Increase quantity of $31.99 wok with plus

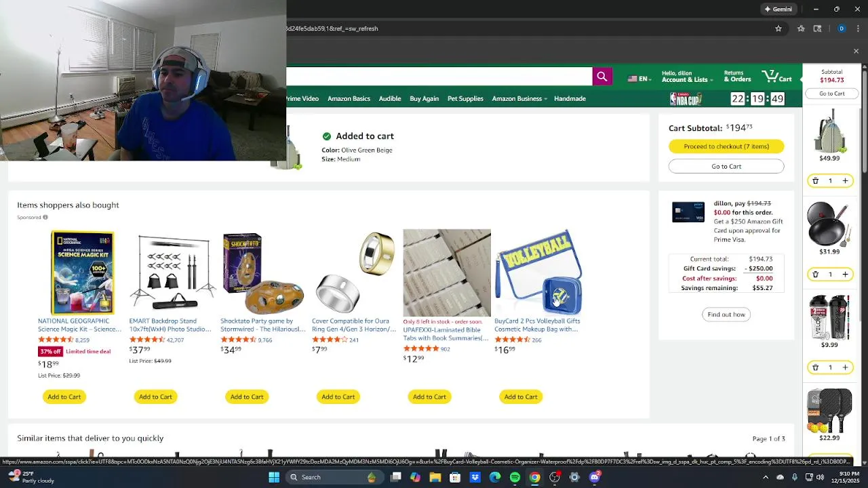(x=845, y=274)
